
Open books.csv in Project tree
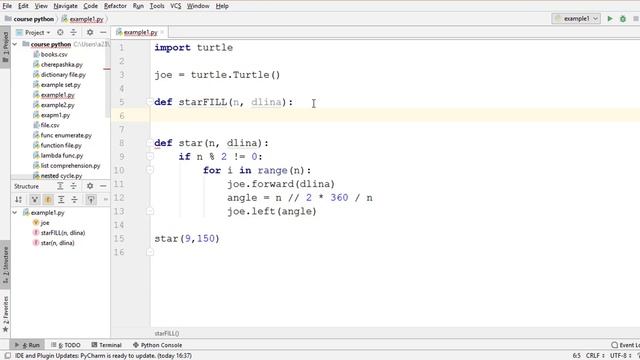pyautogui.click(x=54, y=54)
